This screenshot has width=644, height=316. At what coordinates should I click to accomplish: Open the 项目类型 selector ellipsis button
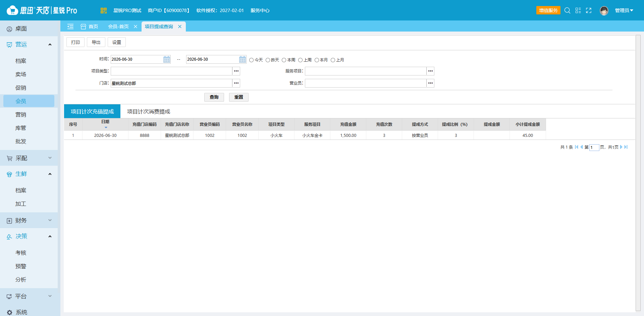(236, 71)
